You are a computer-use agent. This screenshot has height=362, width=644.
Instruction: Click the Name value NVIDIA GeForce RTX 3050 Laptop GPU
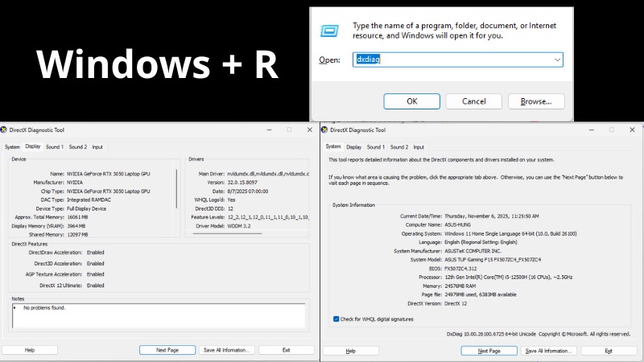[x=109, y=174]
